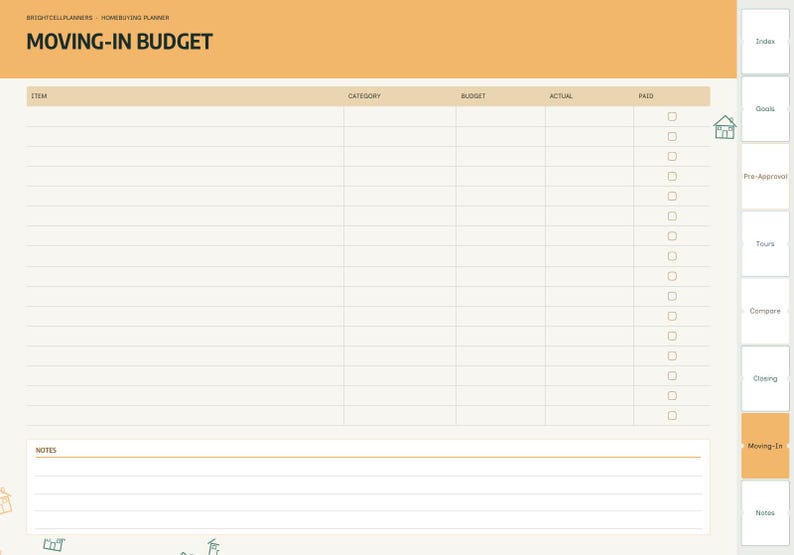Go to the Goals tab
Screen dimensions: 794x555
765,109
